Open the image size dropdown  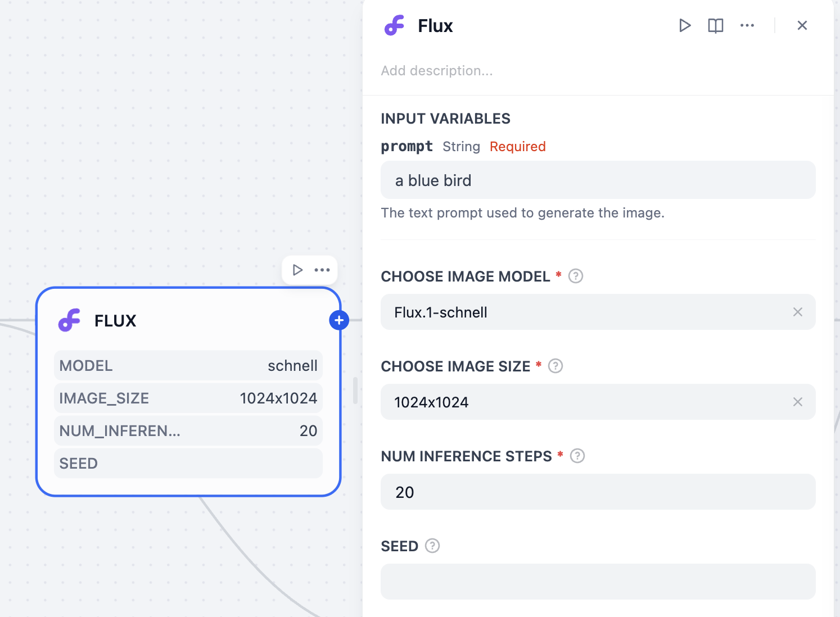585,402
